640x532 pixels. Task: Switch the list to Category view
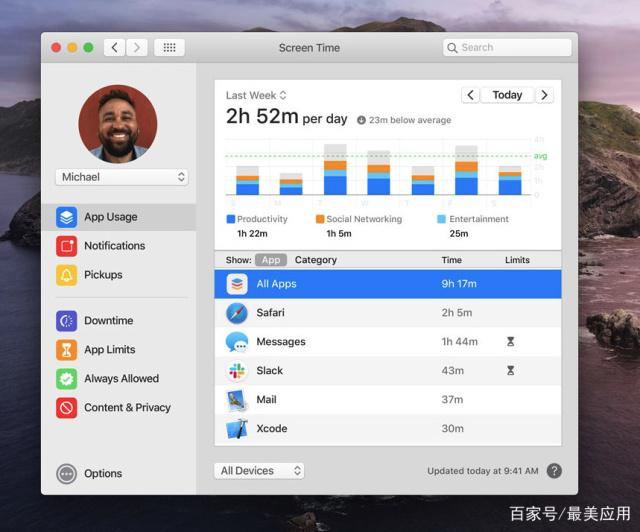pos(316,260)
